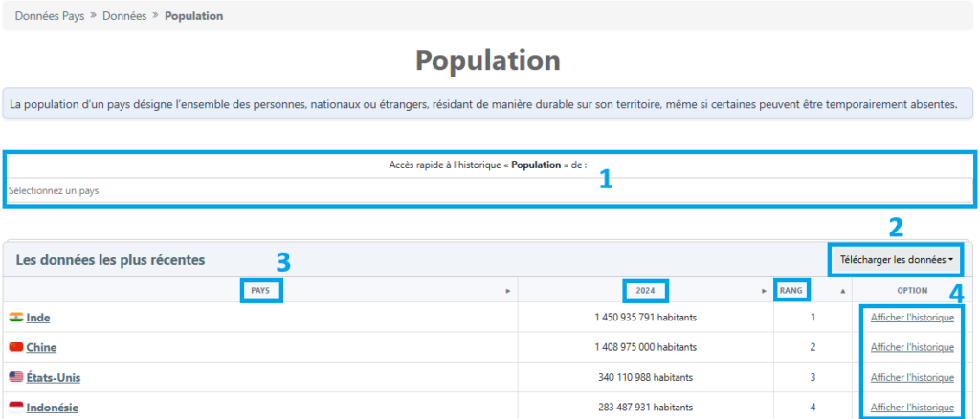Click the United States flag icon
Screen dimensions: 980x419
16,377
